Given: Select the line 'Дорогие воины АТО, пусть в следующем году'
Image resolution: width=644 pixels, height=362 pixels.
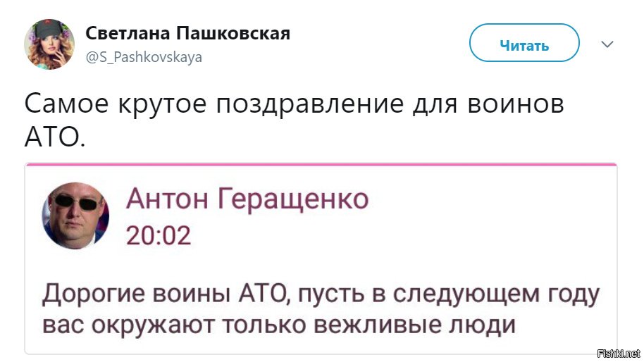Looking at the screenshot, I should point(321,295).
